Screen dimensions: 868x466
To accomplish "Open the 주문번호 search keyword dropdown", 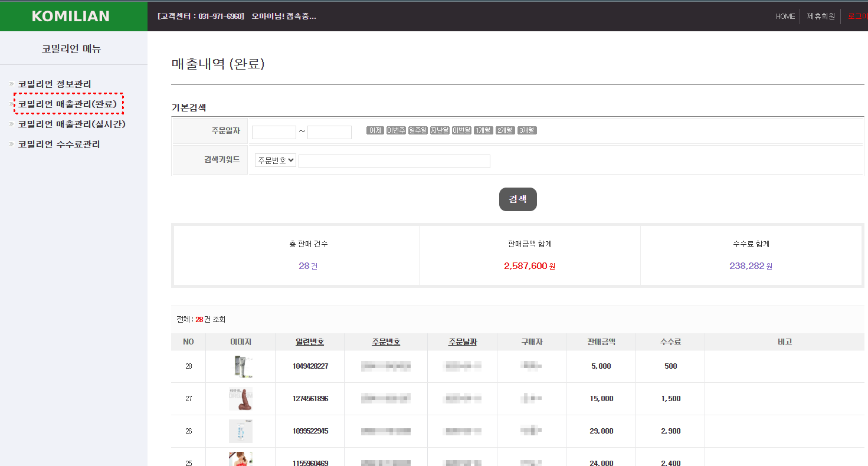I will click(276, 160).
